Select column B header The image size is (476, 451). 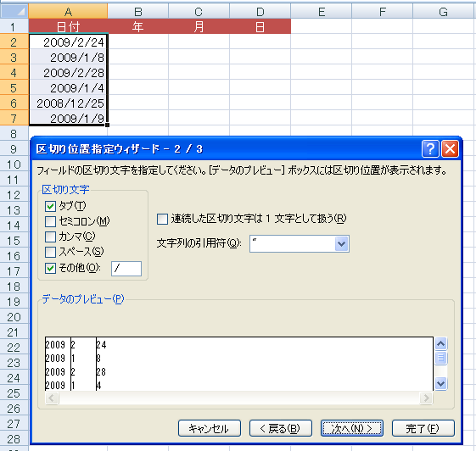(x=138, y=12)
